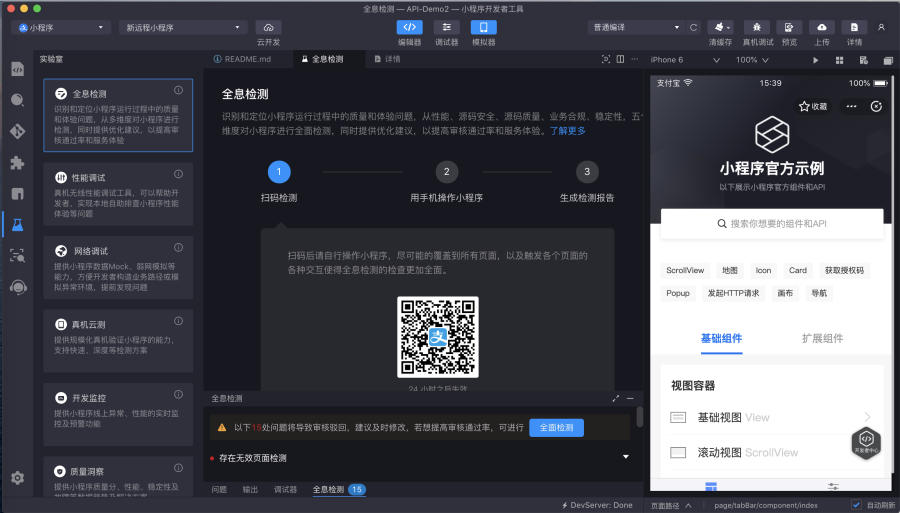
Task: Open the 详情 details icon in toolbar
Action: (x=854, y=28)
